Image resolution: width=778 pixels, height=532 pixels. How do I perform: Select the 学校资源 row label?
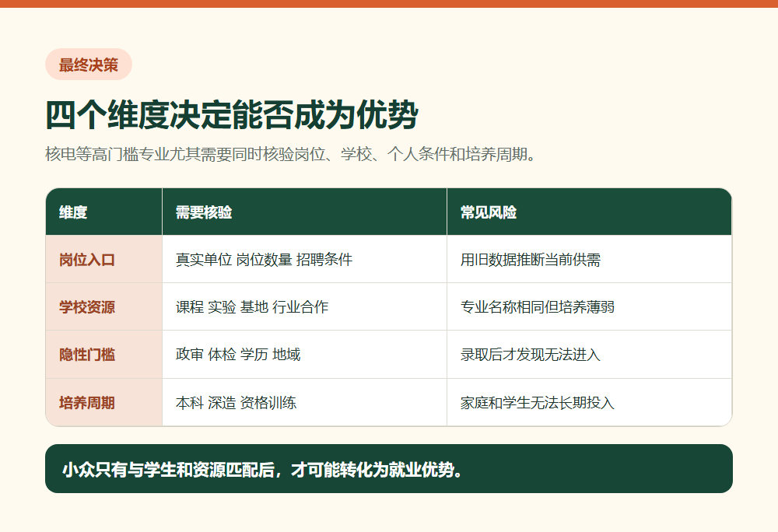click(103, 307)
